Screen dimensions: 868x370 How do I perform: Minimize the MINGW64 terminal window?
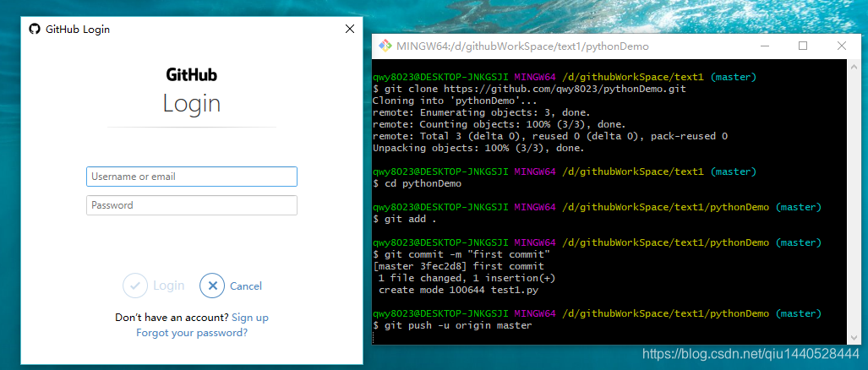765,46
